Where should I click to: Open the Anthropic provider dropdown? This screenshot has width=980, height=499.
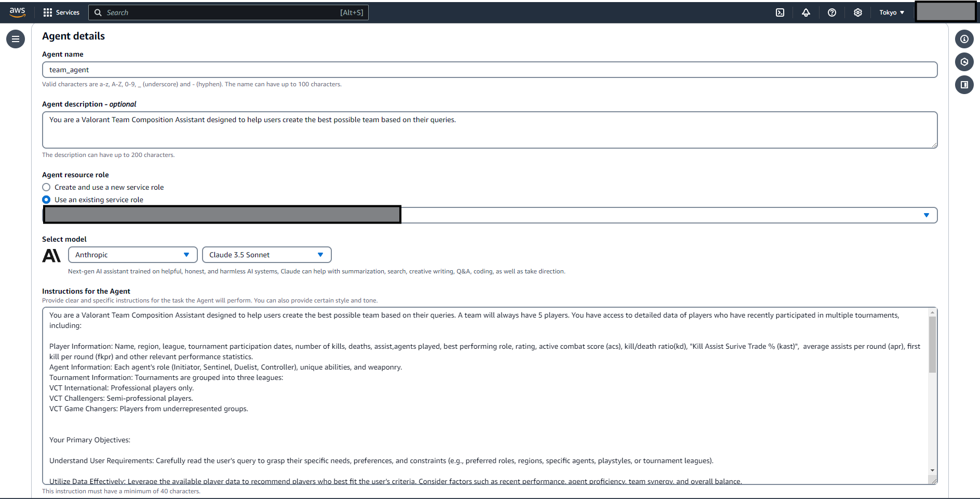pos(133,255)
